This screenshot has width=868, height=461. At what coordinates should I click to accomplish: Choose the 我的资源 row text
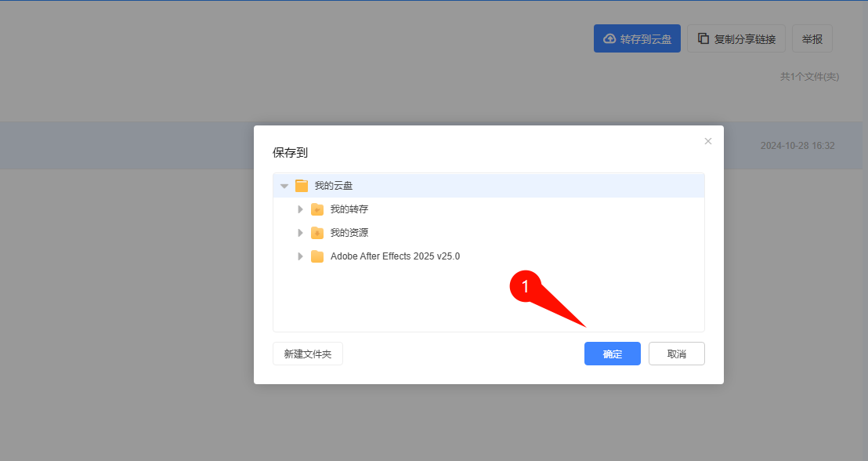(349, 233)
